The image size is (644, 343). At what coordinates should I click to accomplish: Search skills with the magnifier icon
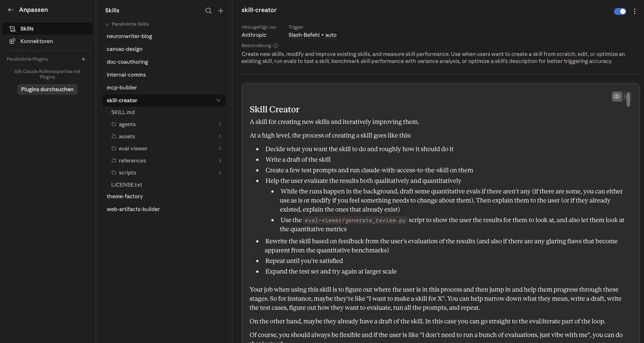(x=209, y=11)
